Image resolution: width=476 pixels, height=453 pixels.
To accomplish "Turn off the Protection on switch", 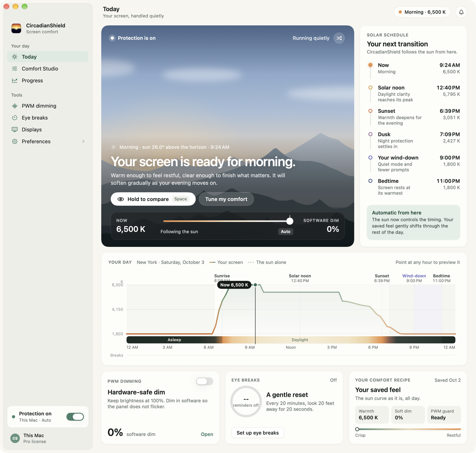I will [x=75, y=417].
